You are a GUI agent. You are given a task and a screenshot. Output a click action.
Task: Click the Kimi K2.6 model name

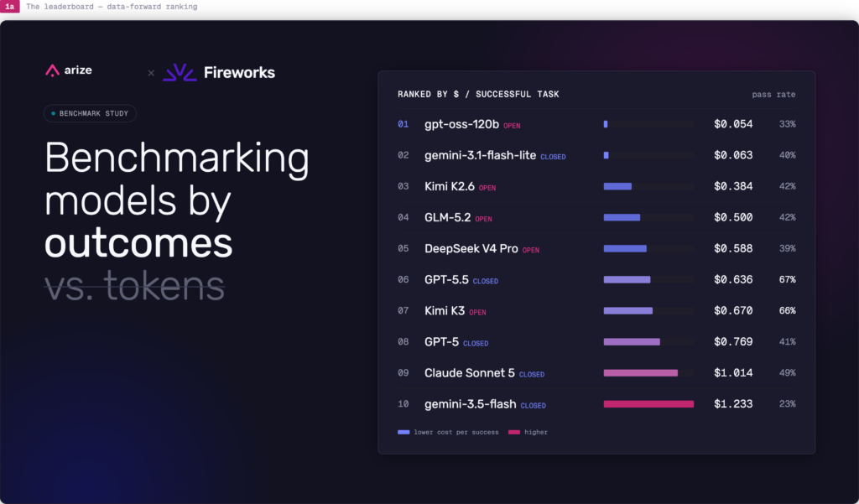450,186
